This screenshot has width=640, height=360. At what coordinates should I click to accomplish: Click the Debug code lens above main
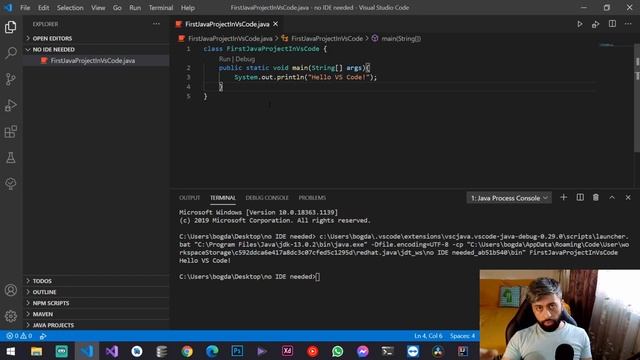pos(245,59)
